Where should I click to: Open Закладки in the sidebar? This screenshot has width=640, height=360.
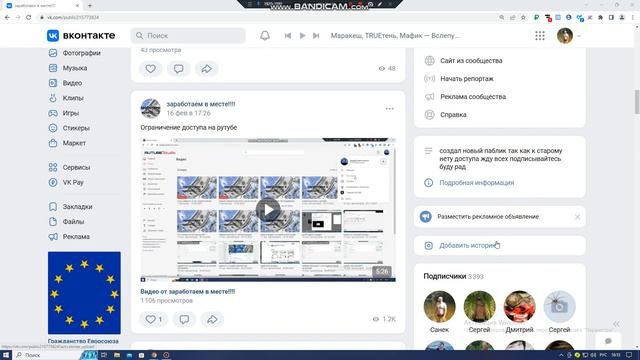pyautogui.click(x=71, y=207)
